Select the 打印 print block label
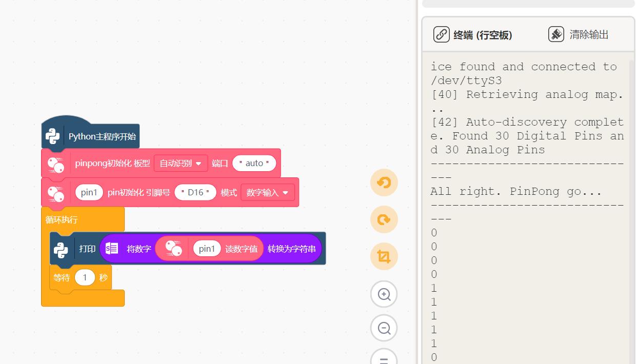The image size is (637, 364). (x=87, y=249)
